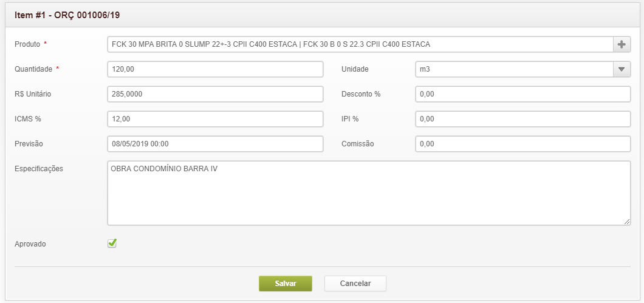Click the Unidade field showing m3

point(514,69)
